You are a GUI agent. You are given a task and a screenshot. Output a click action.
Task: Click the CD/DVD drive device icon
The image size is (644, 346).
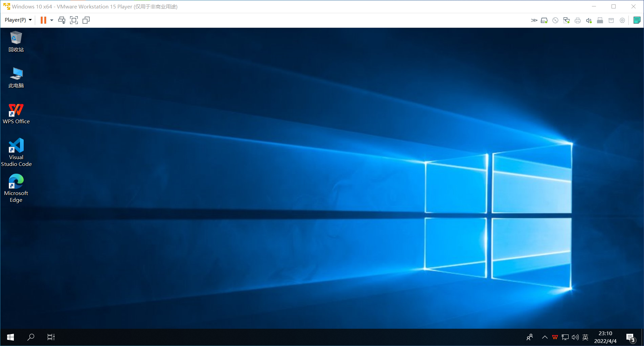[555, 20]
